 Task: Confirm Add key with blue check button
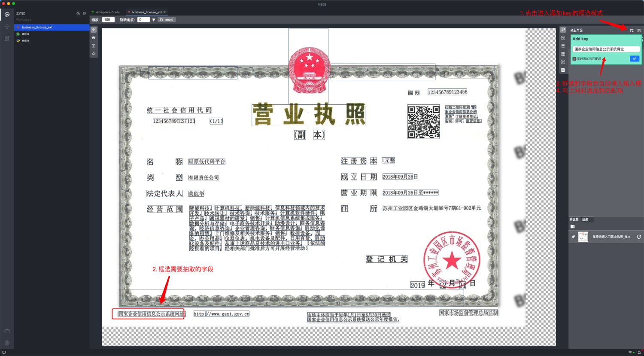click(635, 58)
